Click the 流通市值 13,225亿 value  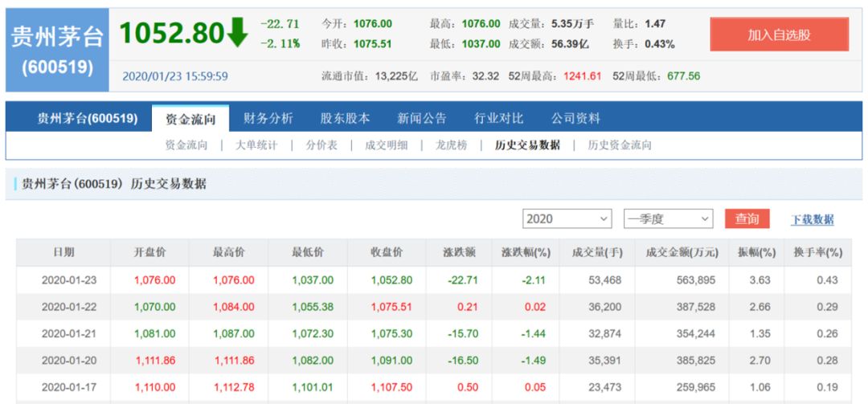pyautogui.click(x=396, y=76)
